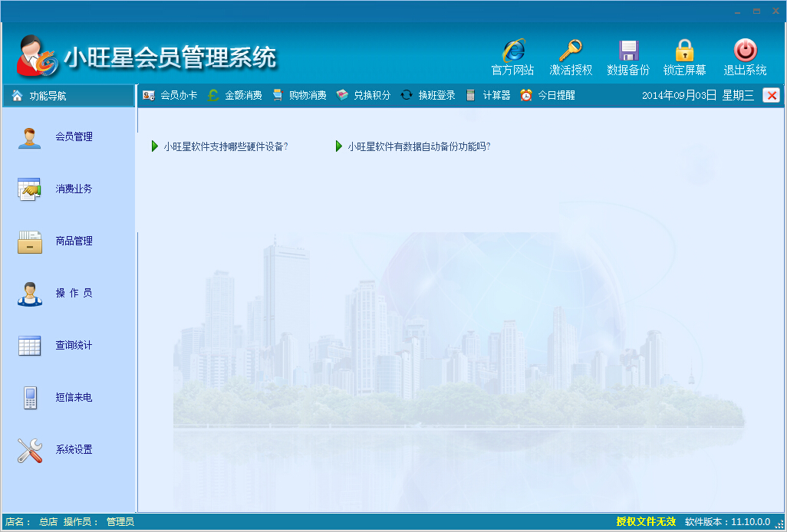Click the 会员办卡 toolbar label
This screenshot has width=787, height=532.
[x=179, y=95]
